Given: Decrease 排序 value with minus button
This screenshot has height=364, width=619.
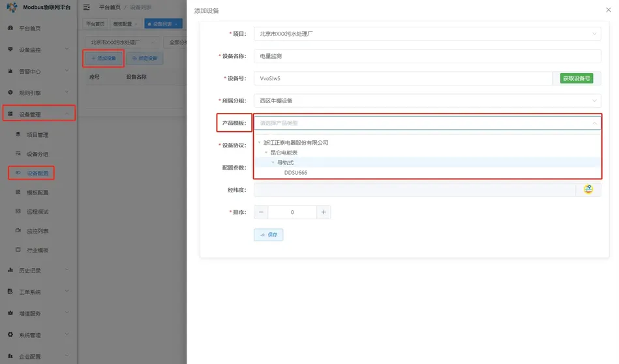Looking at the screenshot, I should 261,212.
